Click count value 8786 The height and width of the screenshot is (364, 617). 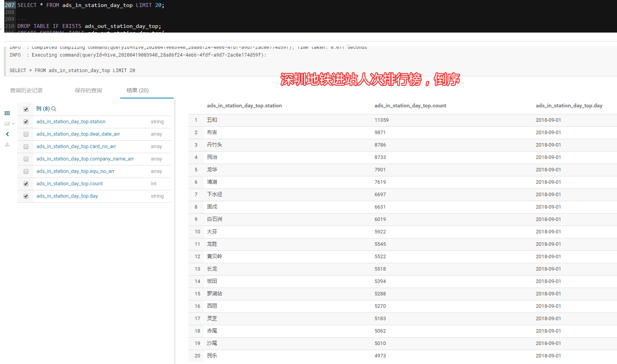tap(380, 145)
